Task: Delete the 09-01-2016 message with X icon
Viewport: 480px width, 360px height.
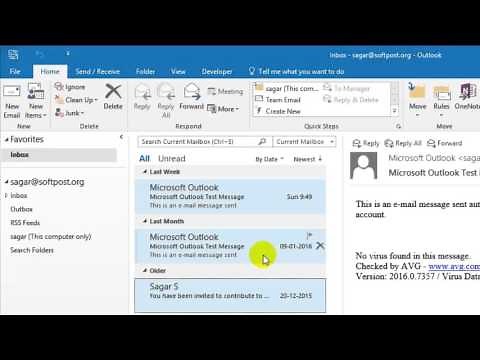Action: (x=320, y=246)
